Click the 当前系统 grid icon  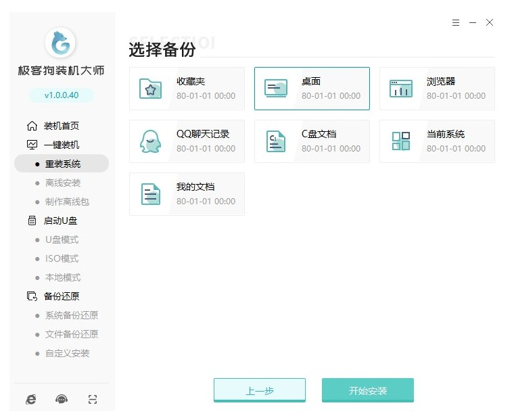click(400, 141)
